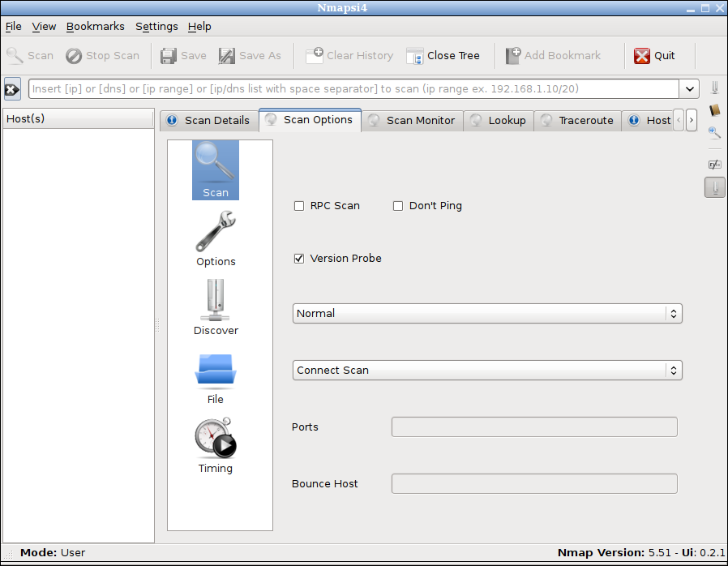Switch to the Scan Details tab
Screen dimensions: 728x566
click(209, 121)
